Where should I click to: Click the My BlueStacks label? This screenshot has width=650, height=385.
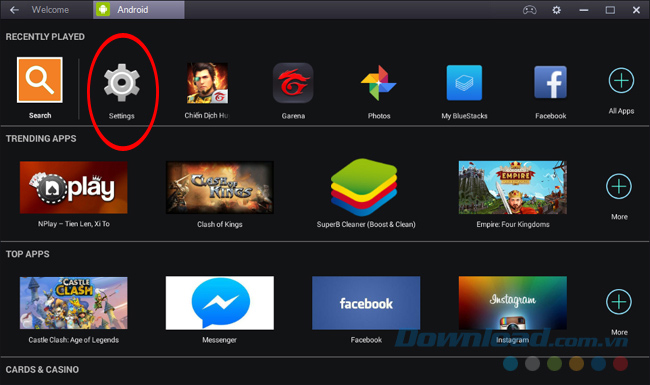[x=464, y=116]
